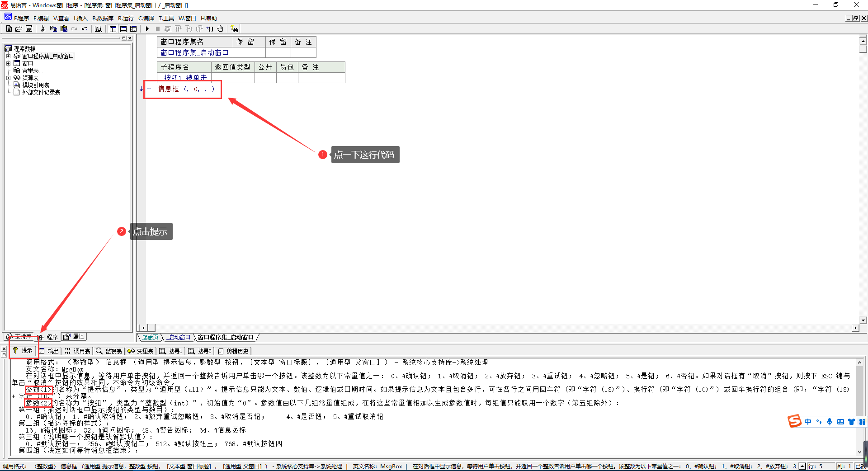This screenshot has width=868, height=471.
Task: Open the H.帮助 menu
Action: 208,18
